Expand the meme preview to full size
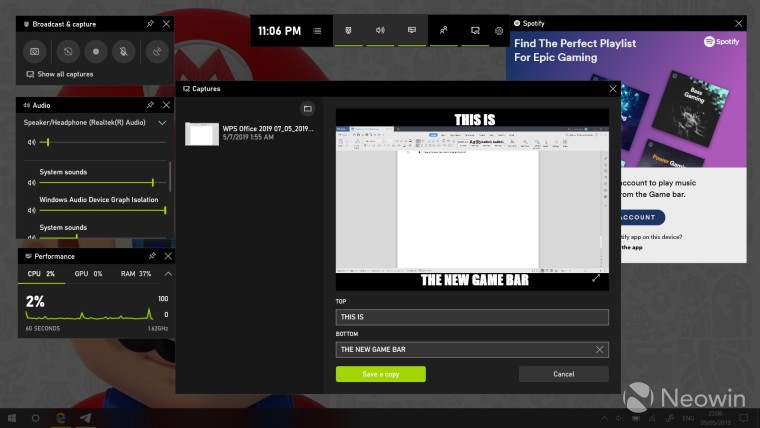Viewport: 760px width, 428px height. tap(596, 278)
